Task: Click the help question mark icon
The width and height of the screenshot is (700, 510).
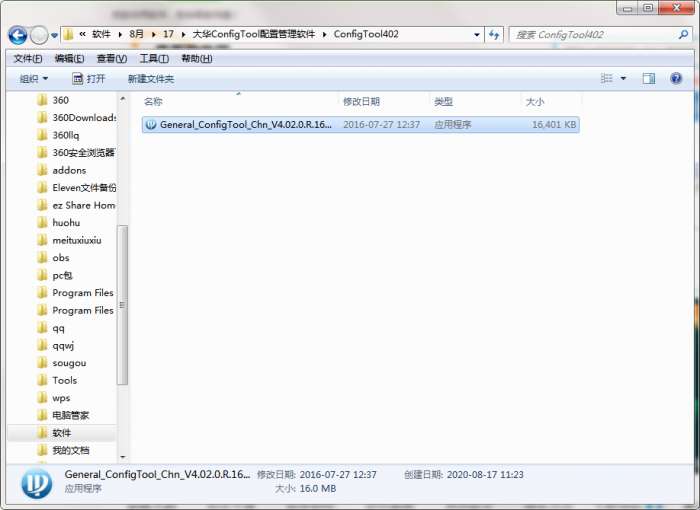Action: click(676, 79)
